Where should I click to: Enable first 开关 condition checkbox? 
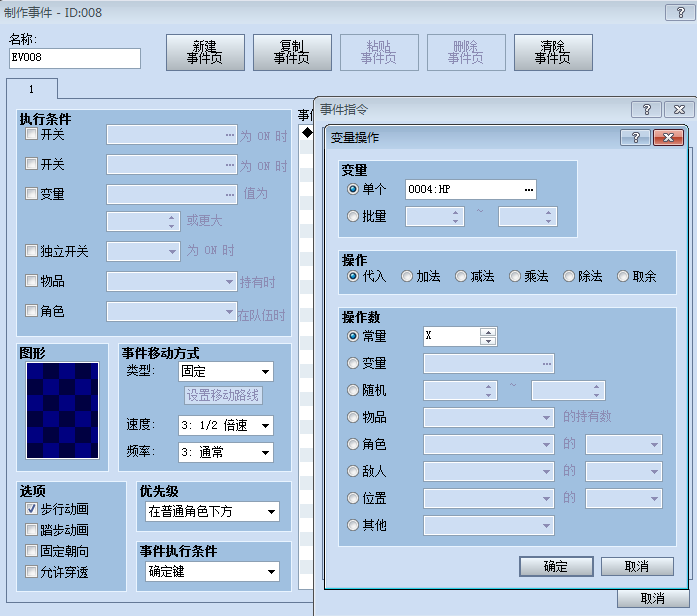(31, 134)
